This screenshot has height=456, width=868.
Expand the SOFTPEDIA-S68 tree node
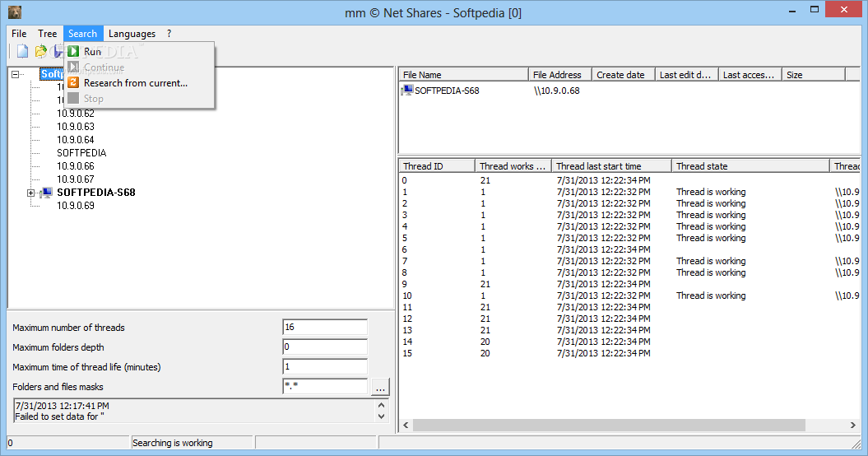[31, 193]
